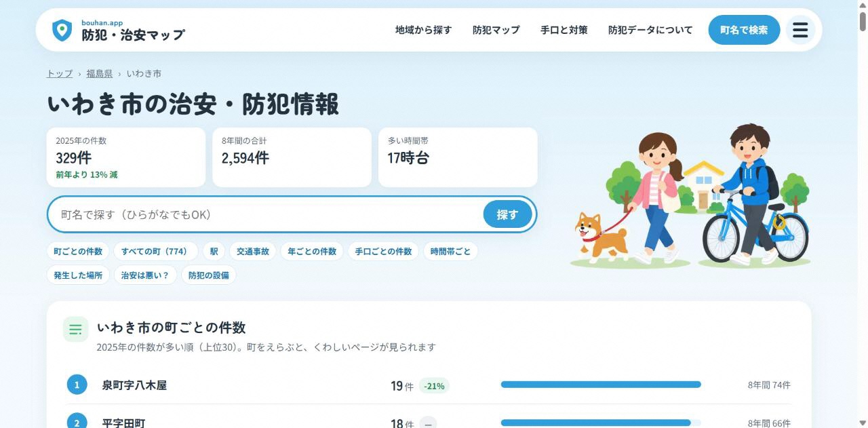Click the 前年より 13% 減 text
The width and height of the screenshot is (868, 428).
click(x=87, y=175)
